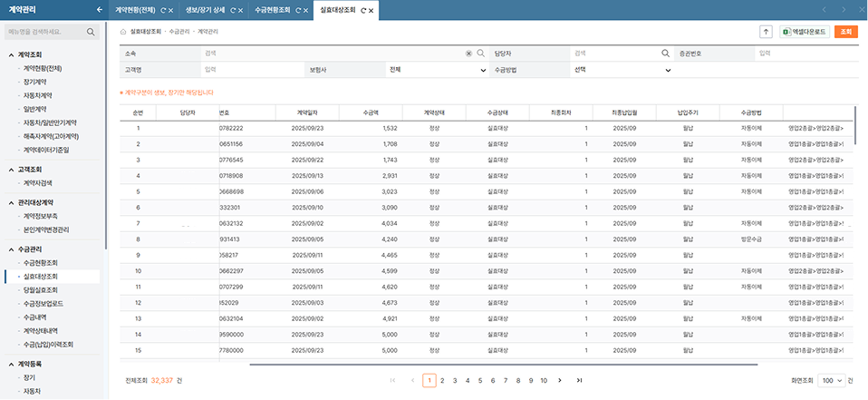The width and height of the screenshot is (868, 400).
Task: Collapse the 계약조회 menu section
Action: coord(10,55)
